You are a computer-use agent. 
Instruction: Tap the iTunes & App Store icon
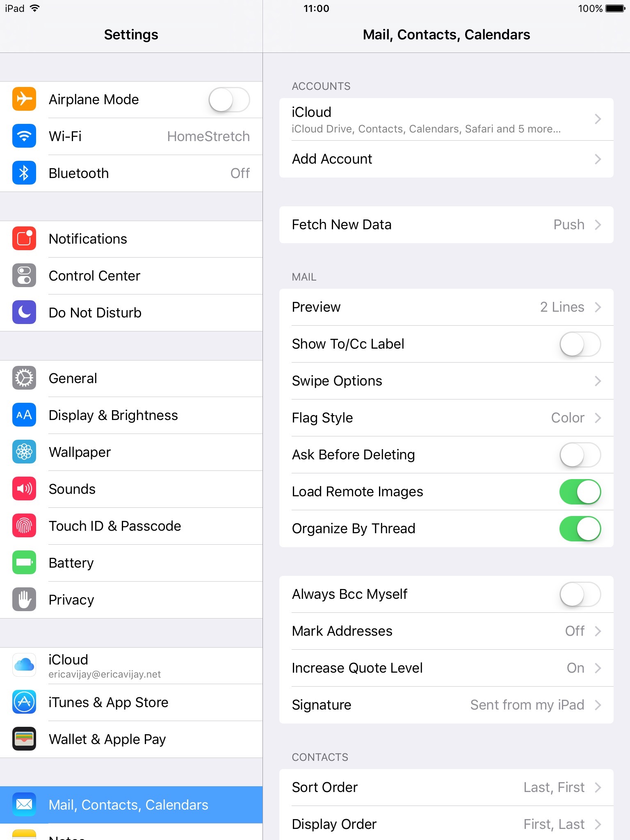(24, 702)
